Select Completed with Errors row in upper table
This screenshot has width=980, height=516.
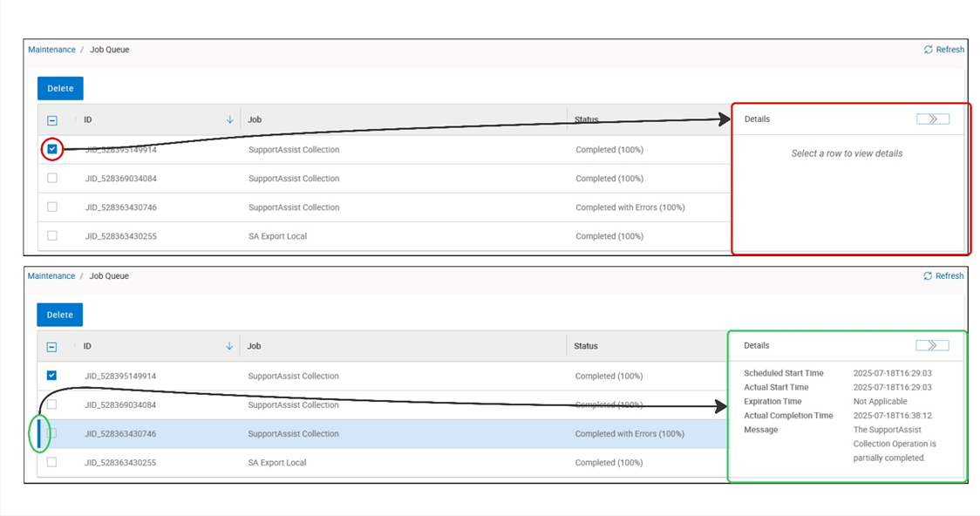[384, 207]
